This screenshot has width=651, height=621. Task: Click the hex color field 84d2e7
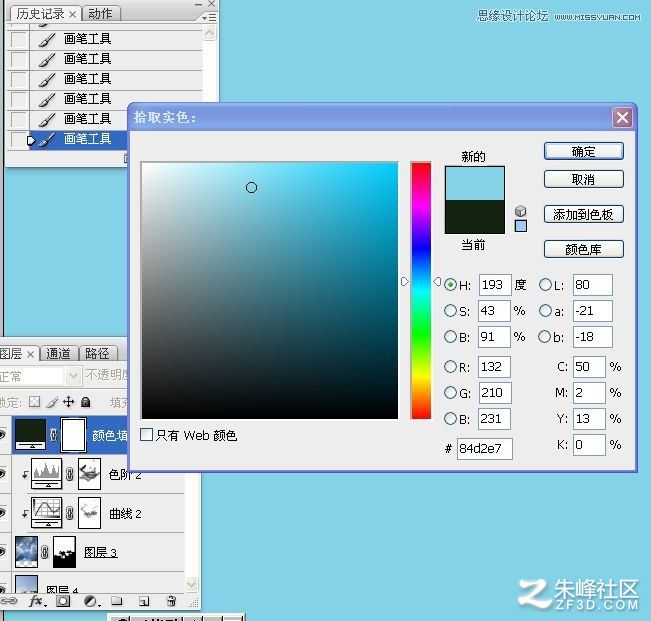tap(485, 449)
